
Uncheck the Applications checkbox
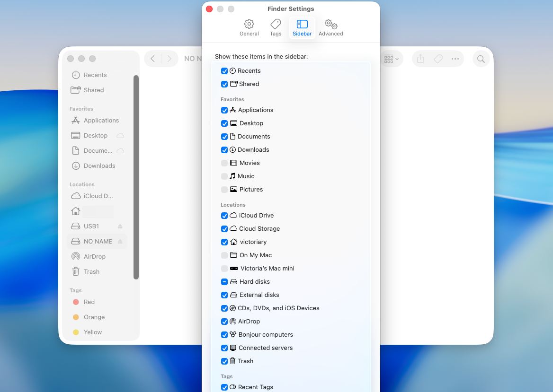click(x=224, y=110)
